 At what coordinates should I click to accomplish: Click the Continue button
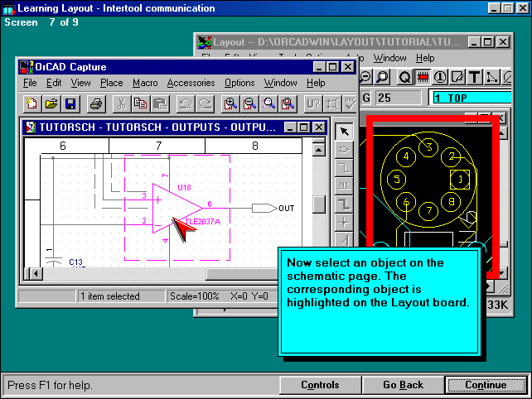486,385
